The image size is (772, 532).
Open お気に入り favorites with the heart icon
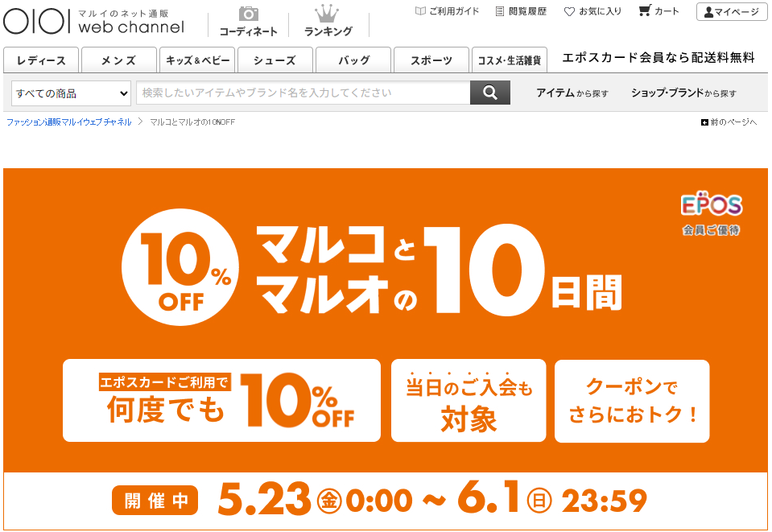(592, 11)
